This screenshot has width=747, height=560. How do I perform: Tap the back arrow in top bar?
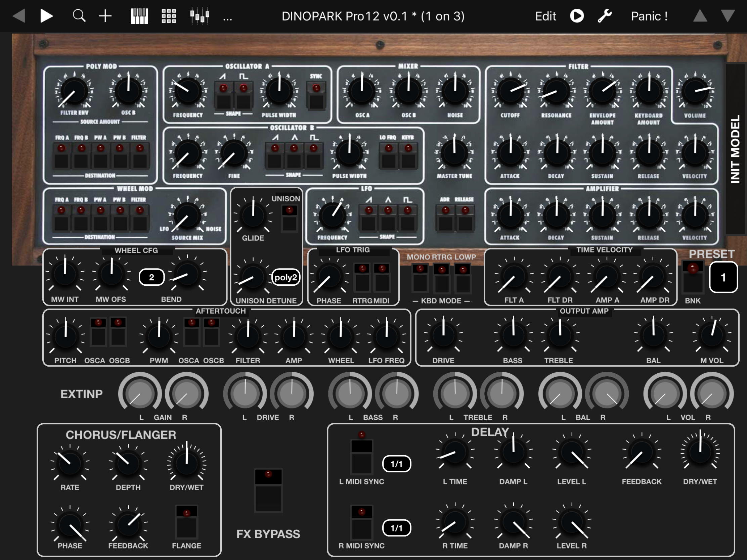[x=19, y=16]
